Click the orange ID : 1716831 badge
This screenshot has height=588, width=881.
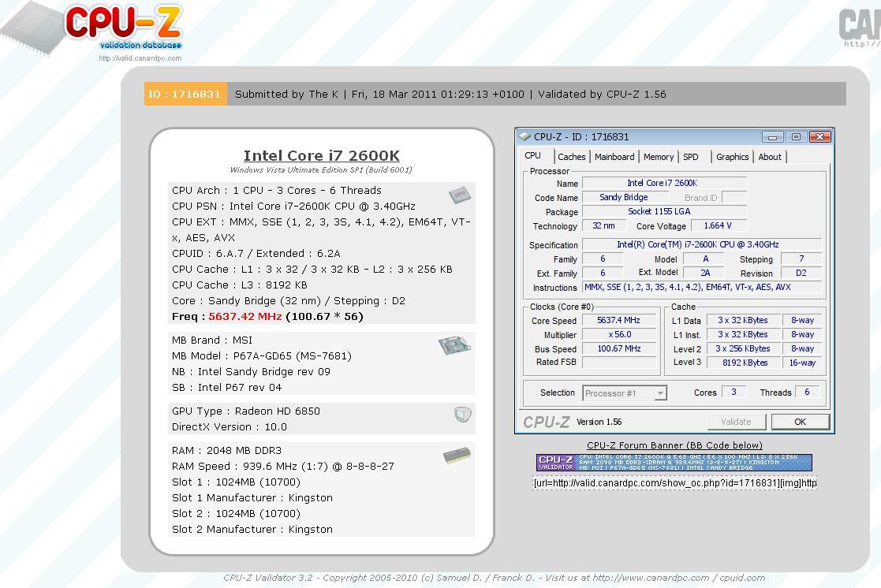coord(185,94)
